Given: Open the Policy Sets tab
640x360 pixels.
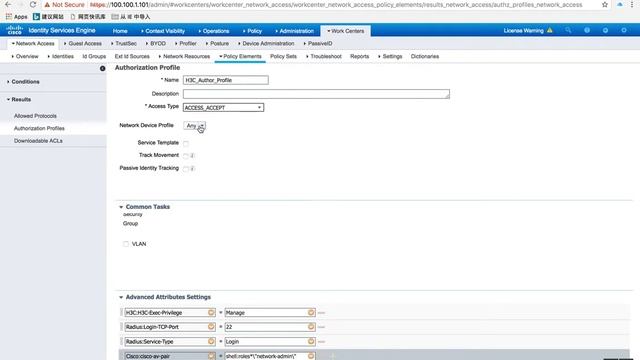Looking at the screenshot, I should click(x=283, y=56).
